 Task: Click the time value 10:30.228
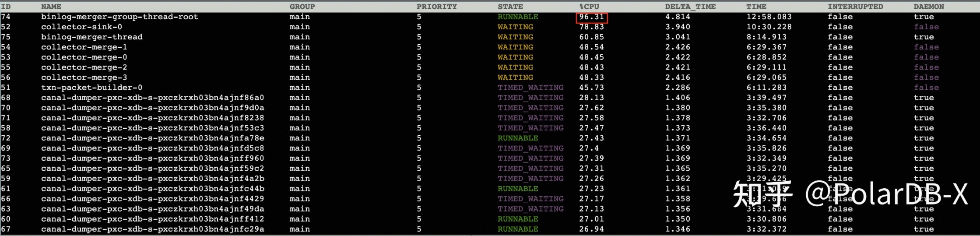(769, 27)
